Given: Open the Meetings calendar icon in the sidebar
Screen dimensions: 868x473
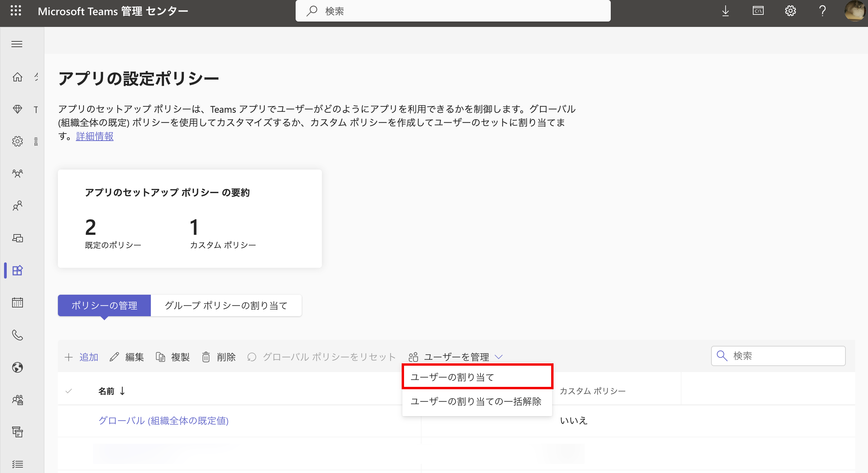Looking at the screenshot, I should click(x=17, y=302).
